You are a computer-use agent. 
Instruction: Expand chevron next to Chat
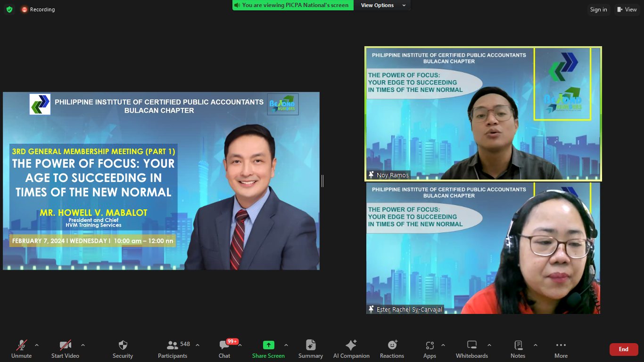pyautogui.click(x=240, y=345)
